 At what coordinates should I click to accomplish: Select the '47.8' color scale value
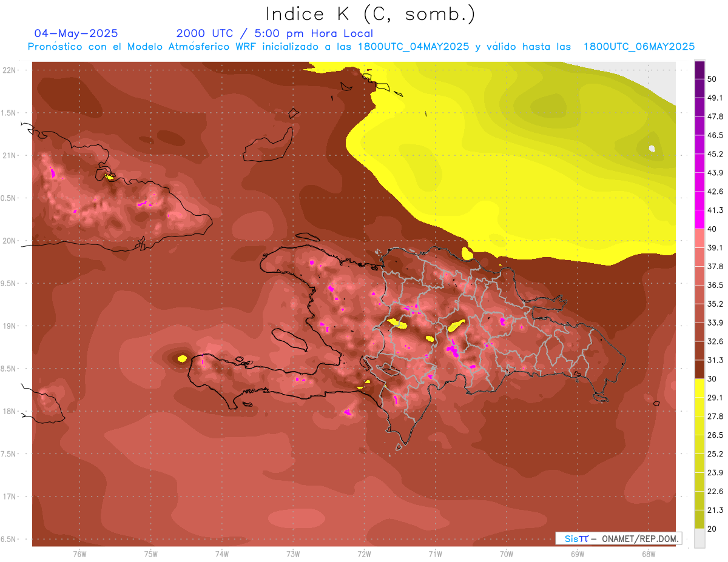716,116
